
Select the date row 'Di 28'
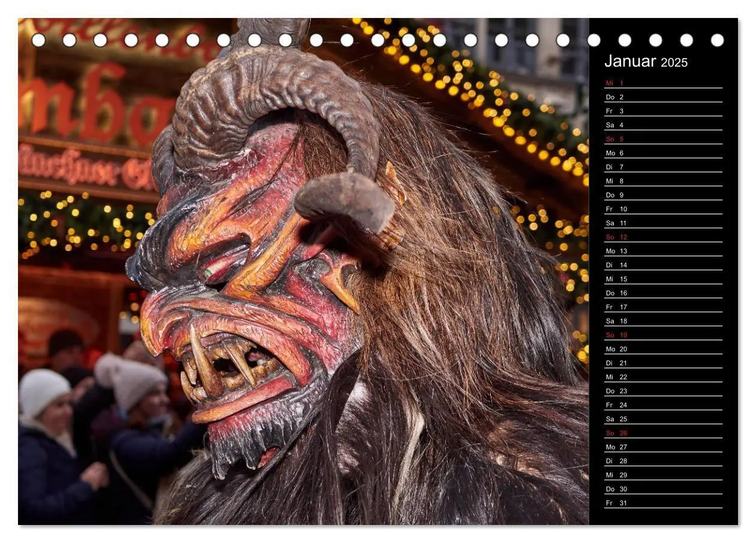(x=663, y=461)
